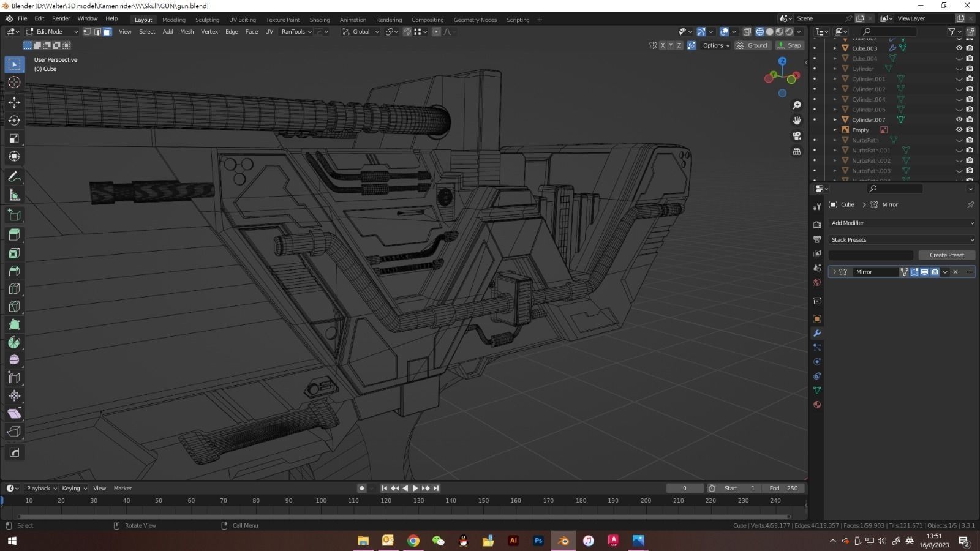Select the Cursor tool in the left toolbar
Image resolution: width=980 pixels, height=551 pixels.
pyautogui.click(x=14, y=82)
